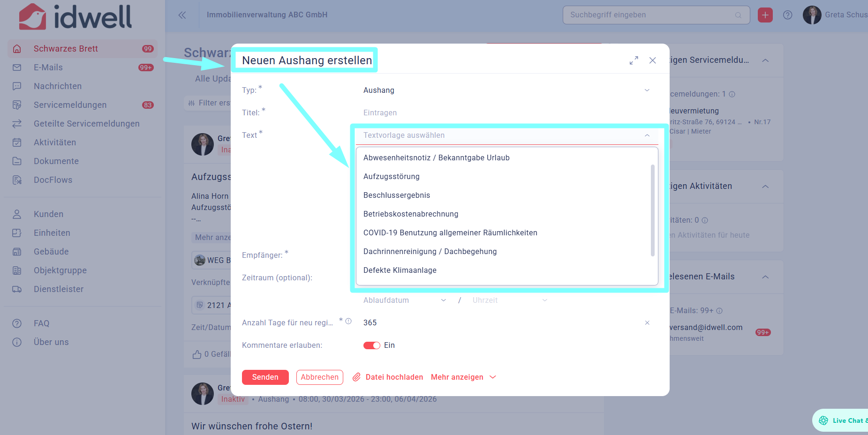Select Abwesenheitsnotiz / Bekanntgabe Urlaub template
868x435 pixels.
tap(504, 157)
